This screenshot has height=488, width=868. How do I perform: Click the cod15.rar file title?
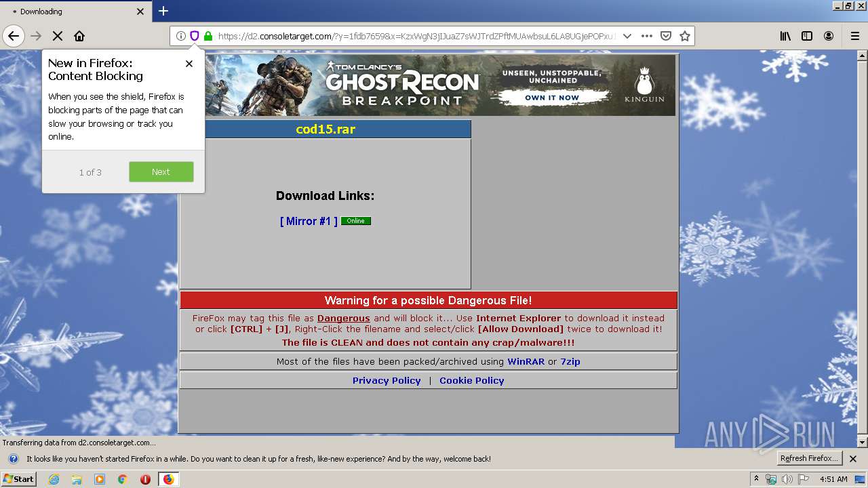tap(325, 129)
